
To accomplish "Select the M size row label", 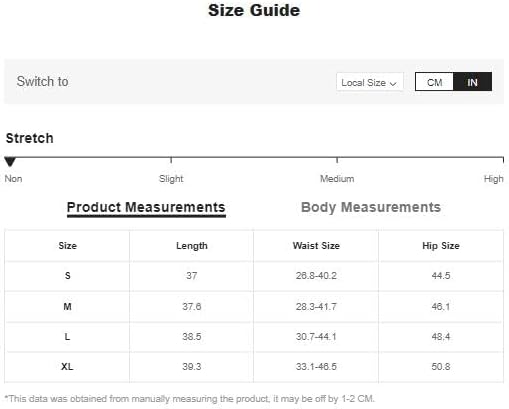I will (67, 306).
